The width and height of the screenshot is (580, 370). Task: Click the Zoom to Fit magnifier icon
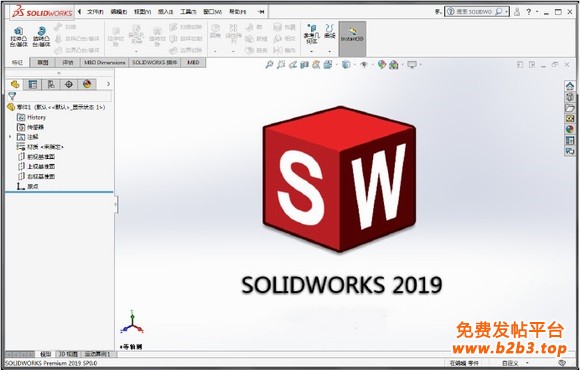click(269, 65)
